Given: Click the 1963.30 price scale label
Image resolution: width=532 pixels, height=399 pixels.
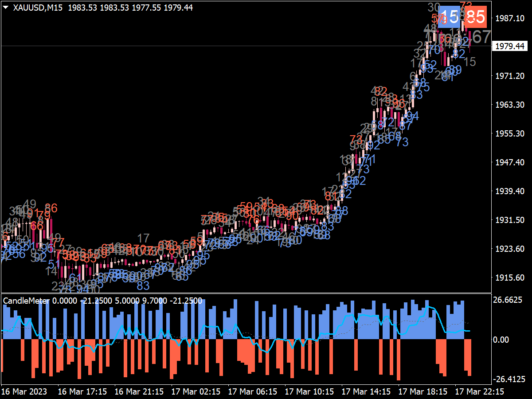Looking at the screenshot, I should coord(509,105).
